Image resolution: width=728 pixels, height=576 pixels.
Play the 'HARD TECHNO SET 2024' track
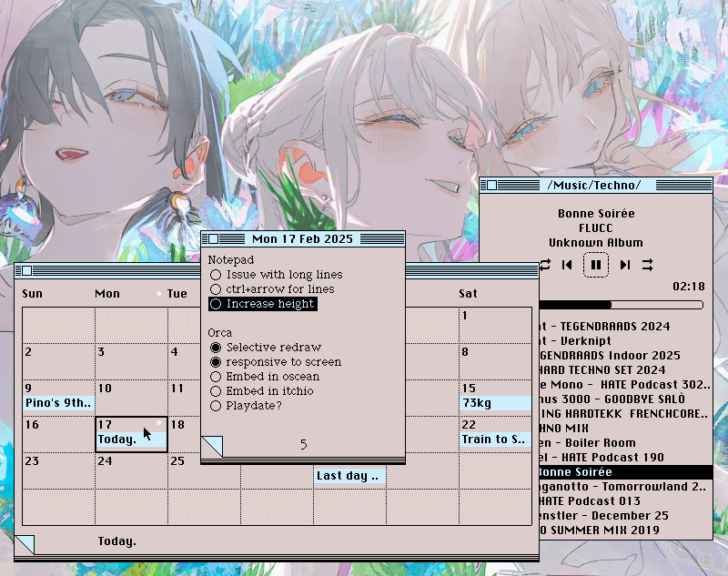point(626,370)
